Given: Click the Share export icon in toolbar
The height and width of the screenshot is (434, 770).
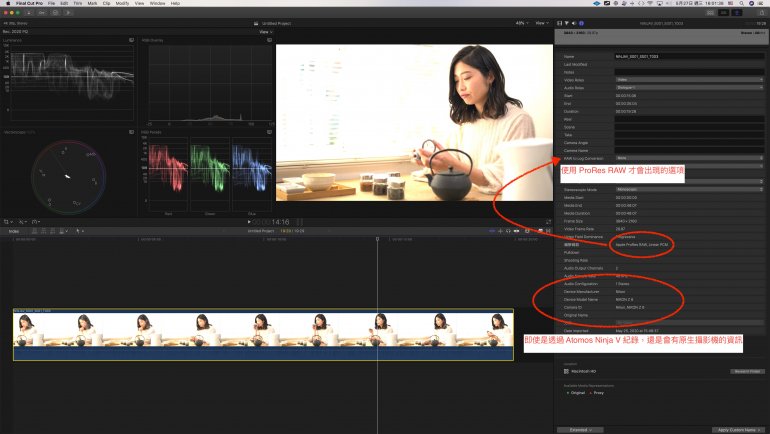Looking at the screenshot, I should [x=761, y=13].
